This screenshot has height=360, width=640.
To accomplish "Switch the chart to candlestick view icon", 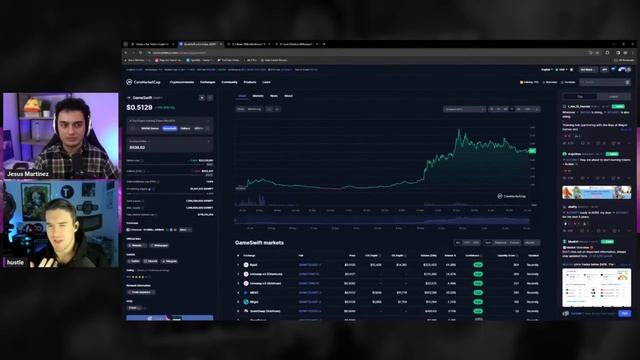I will pyautogui.click(x=276, y=109).
